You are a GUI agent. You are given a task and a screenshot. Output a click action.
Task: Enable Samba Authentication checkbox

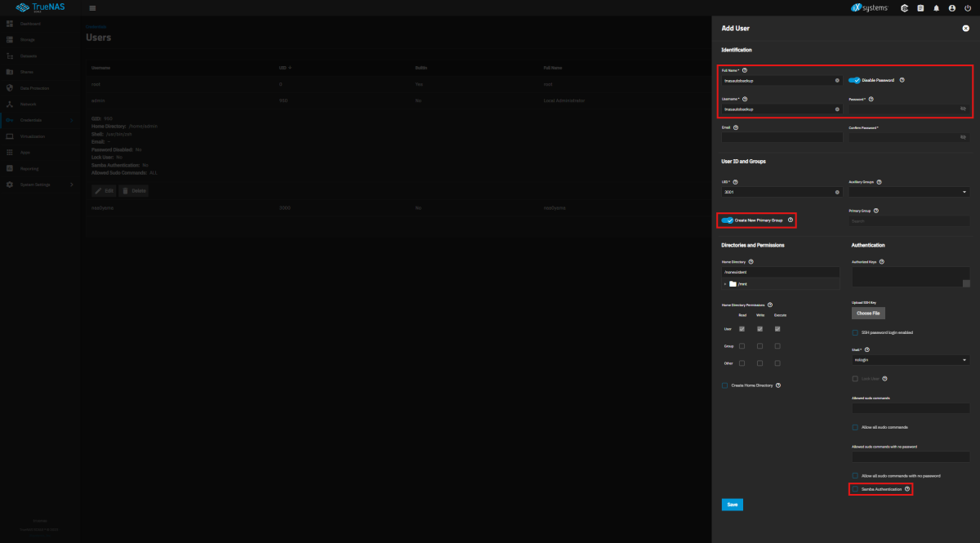pos(855,489)
